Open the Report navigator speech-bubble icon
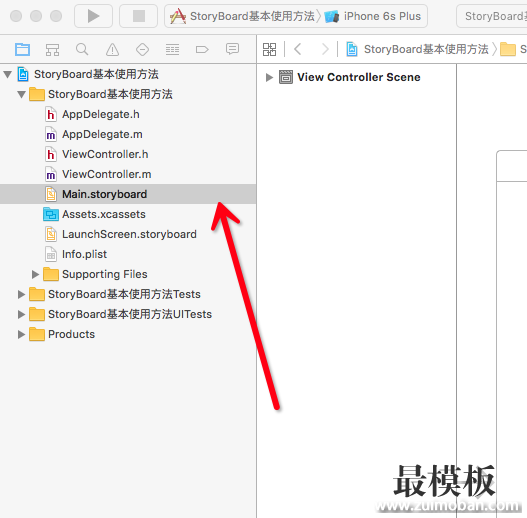 (232, 49)
